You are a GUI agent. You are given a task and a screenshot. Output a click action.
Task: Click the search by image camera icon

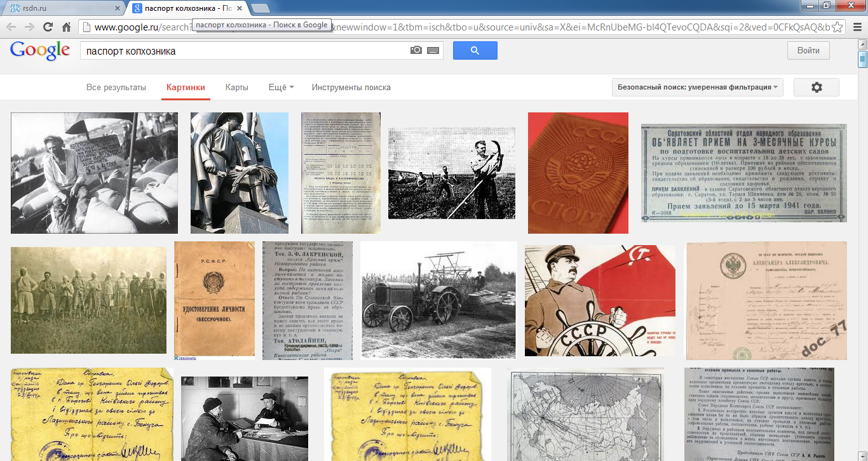coord(416,50)
